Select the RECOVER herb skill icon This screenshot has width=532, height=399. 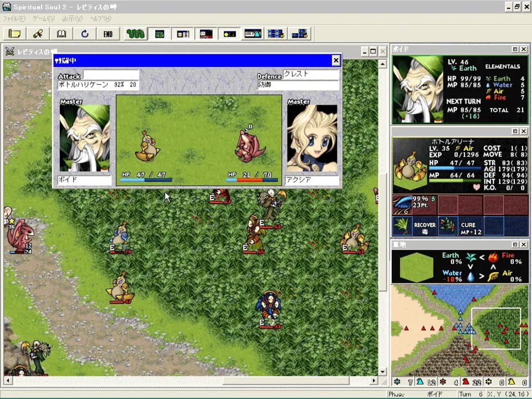[403, 226]
